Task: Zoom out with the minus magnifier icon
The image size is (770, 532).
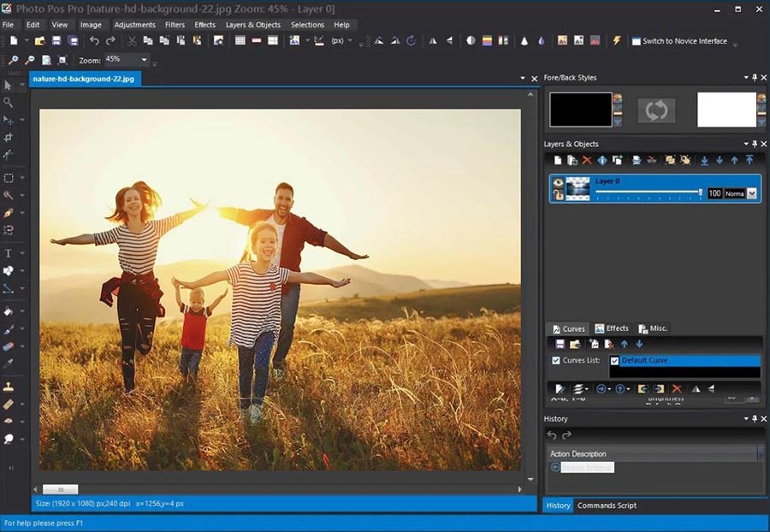Action: pos(30,60)
